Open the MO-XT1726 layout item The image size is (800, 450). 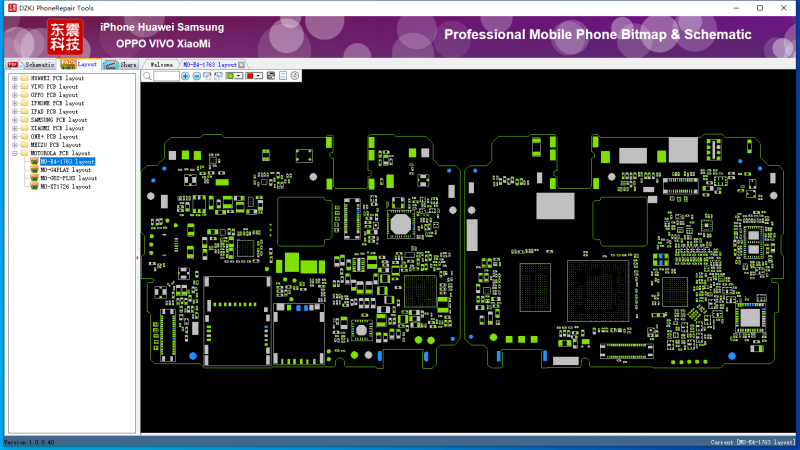coord(66,186)
